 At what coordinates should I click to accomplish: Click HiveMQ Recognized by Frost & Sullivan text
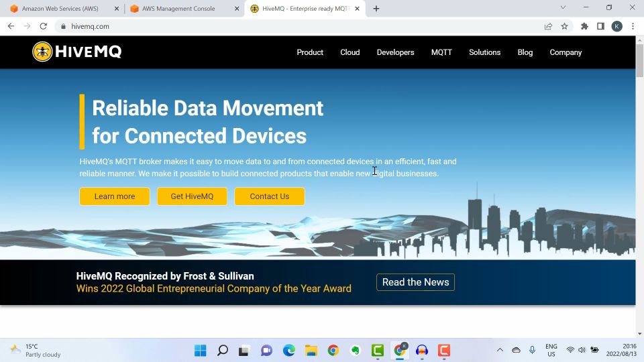coord(165,276)
